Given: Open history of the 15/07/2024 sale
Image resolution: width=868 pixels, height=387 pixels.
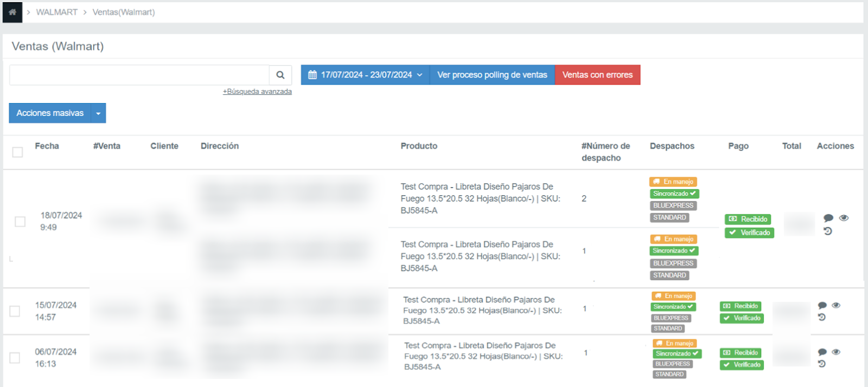Looking at the screenshot, I should coord(822,317).
